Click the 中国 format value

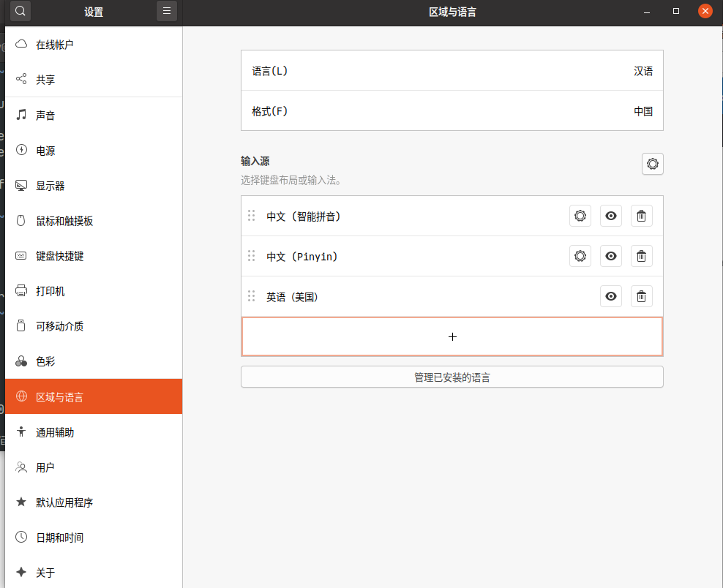(x=643, y=111)
